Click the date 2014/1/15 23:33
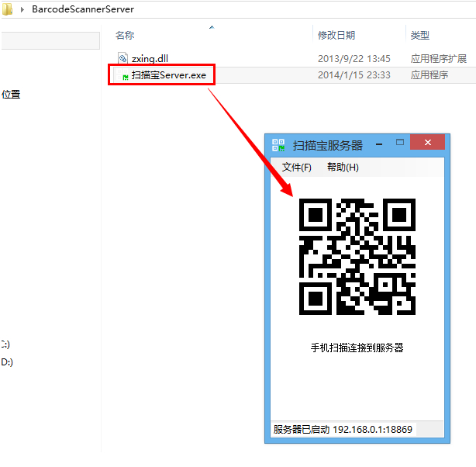Image resolution: width=476 pixels, height=467 pixels. point(354,75)
